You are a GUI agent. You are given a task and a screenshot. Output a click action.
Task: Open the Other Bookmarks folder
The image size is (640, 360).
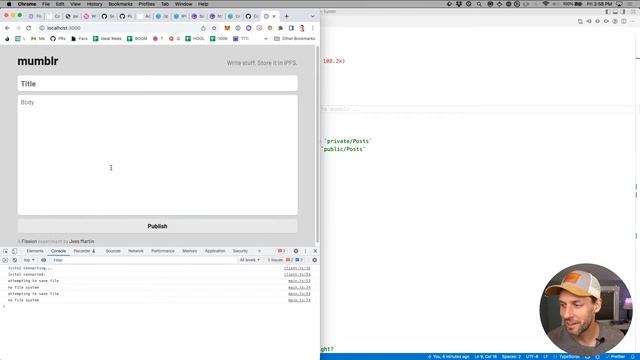pyautogui.click(x=295, y=38)
